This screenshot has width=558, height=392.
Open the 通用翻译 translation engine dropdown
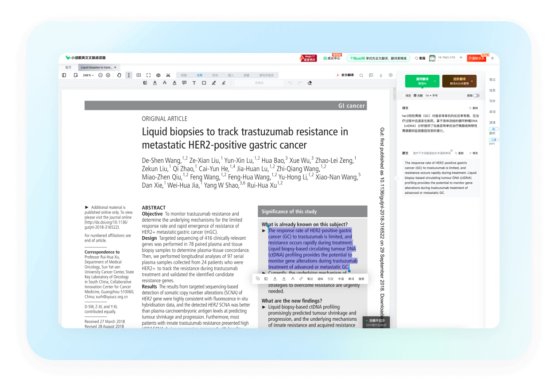(422, 81)
